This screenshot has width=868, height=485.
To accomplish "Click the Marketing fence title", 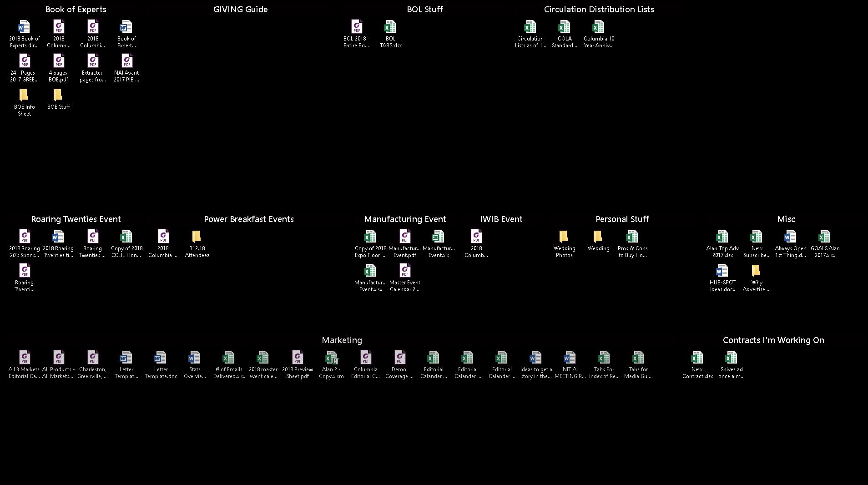I will pos(342,340).
